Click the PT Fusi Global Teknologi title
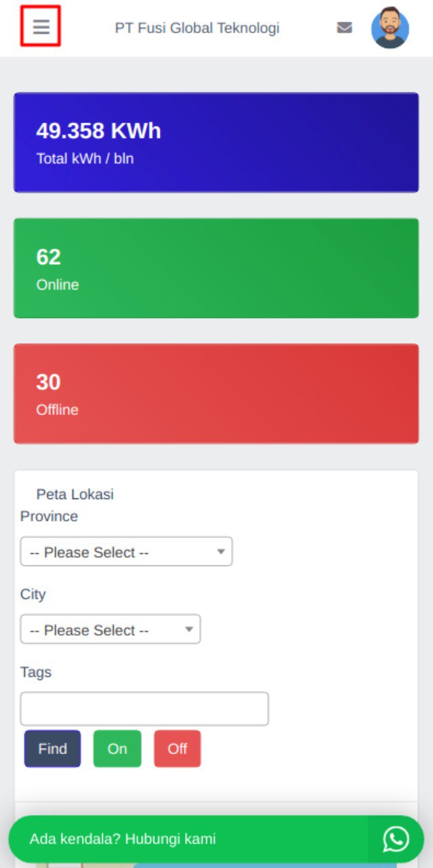Image resolution: width=433 pixels, height=868 pixels. coord(197,28)
